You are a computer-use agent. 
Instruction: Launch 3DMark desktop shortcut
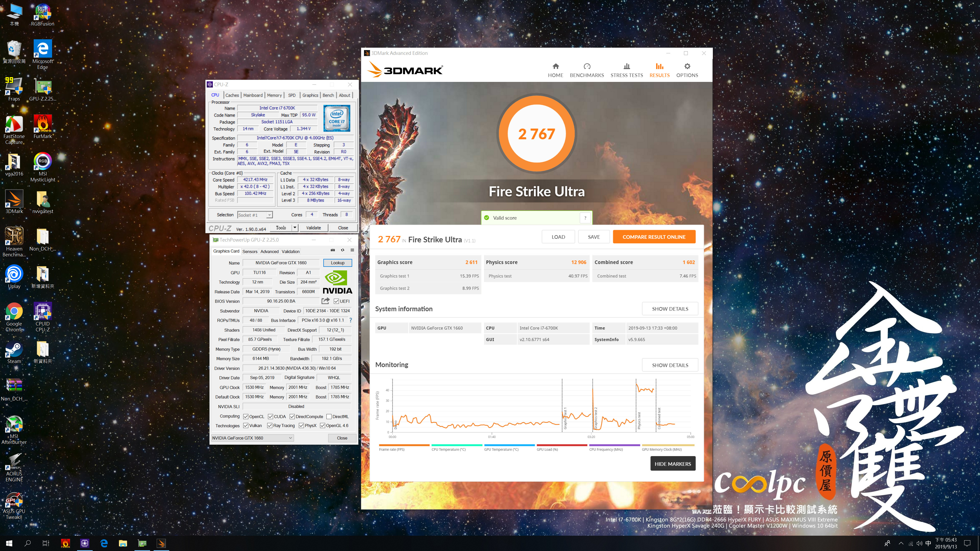tap(14, 202)
